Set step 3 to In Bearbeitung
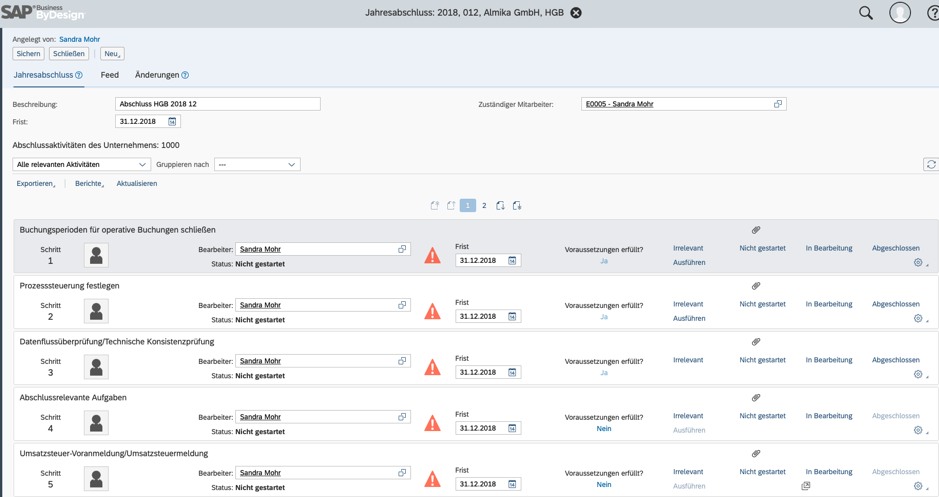Viewport: 939px width, 497px height. coord(829,360)
